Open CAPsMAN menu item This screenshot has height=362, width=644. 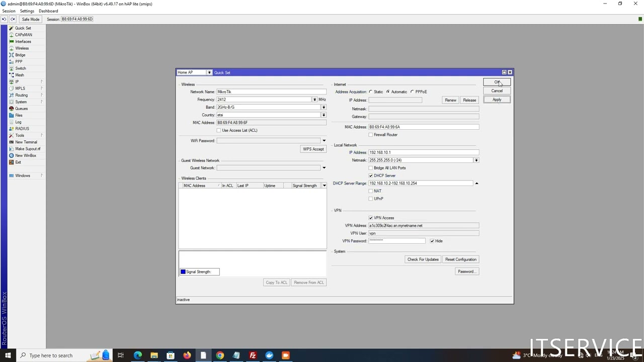point(23,35)
